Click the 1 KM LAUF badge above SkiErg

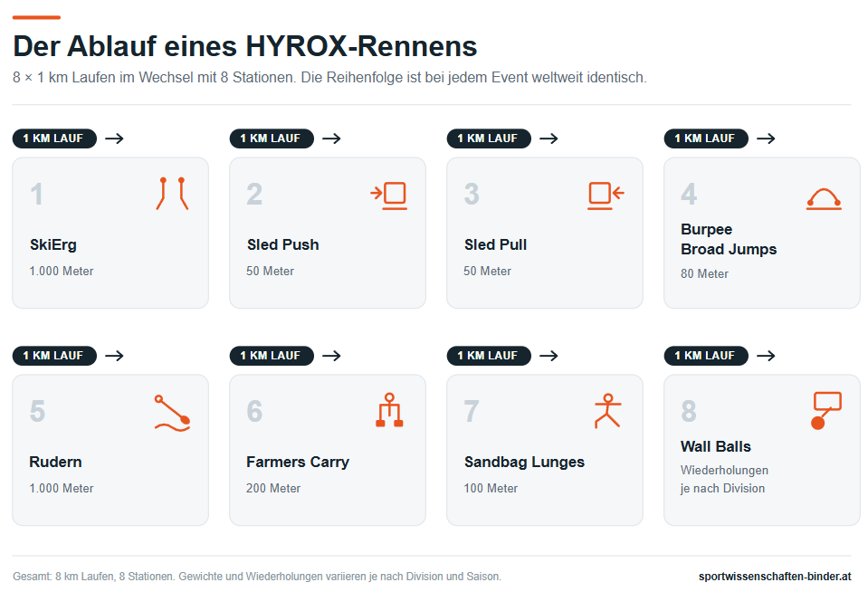(54, 138)
